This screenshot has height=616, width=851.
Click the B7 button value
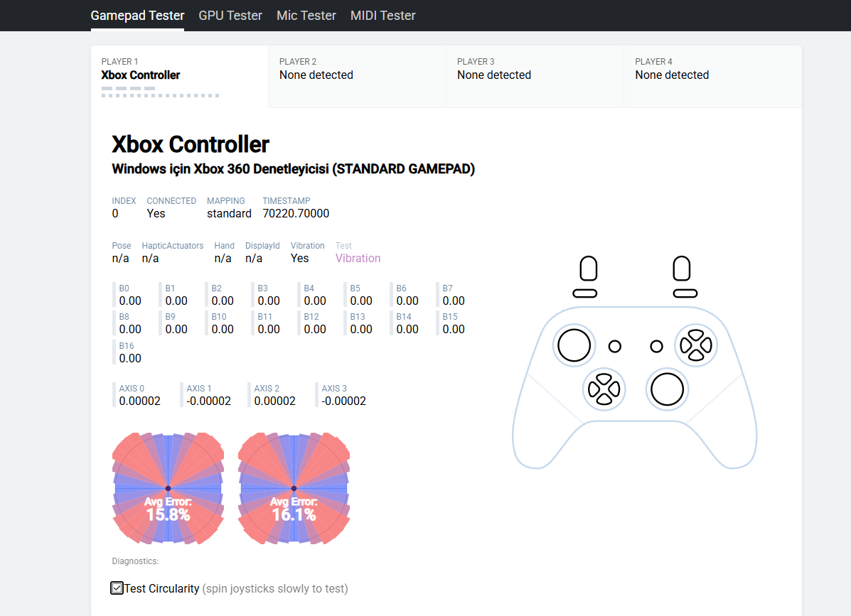(454, 301)
